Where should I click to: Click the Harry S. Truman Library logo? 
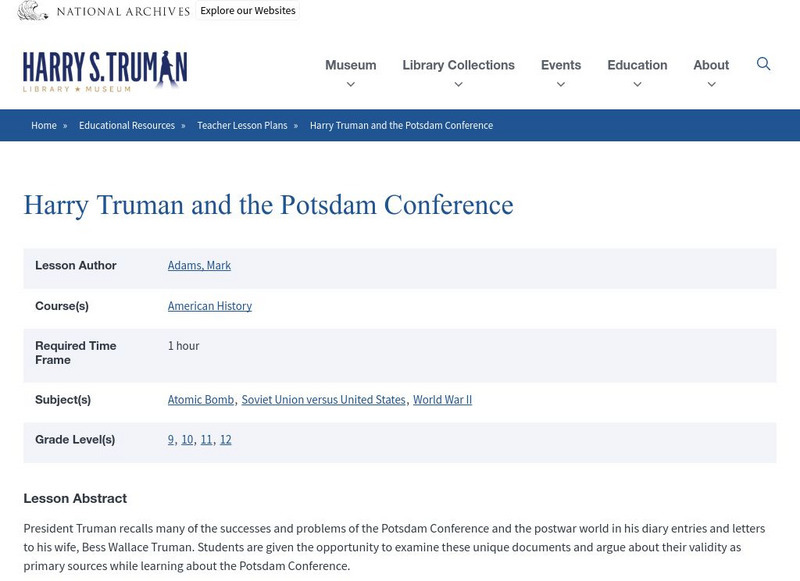105,72
